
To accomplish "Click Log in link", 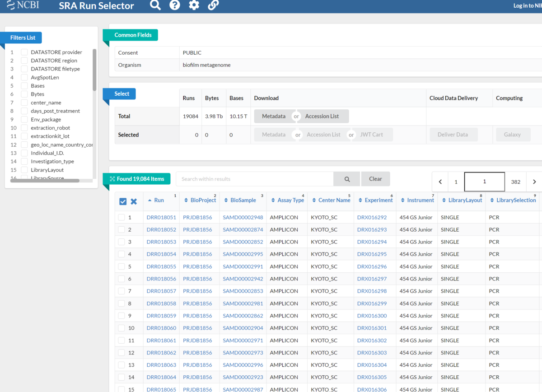I will click(x=528, y=5).
